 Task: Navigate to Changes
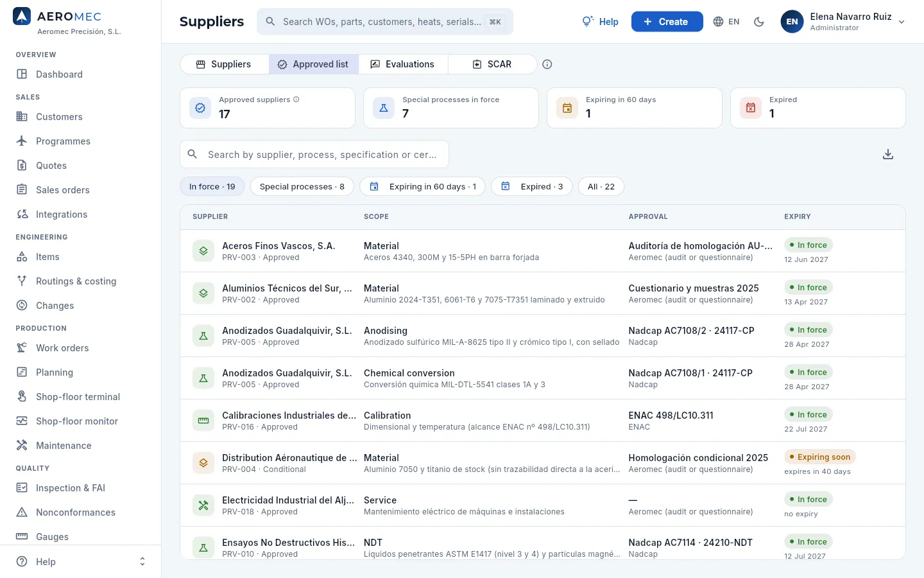coord(80,306)
